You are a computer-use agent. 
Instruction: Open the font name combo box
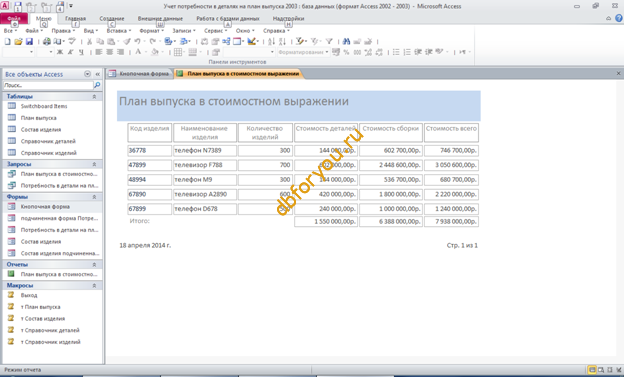pyautogui.click(x=18, y=52)
